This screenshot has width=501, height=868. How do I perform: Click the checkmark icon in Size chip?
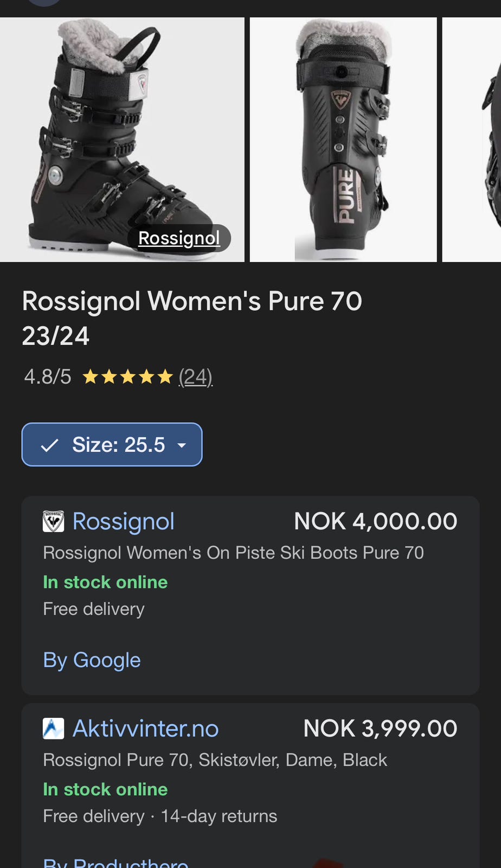click(x=49, y=445)
